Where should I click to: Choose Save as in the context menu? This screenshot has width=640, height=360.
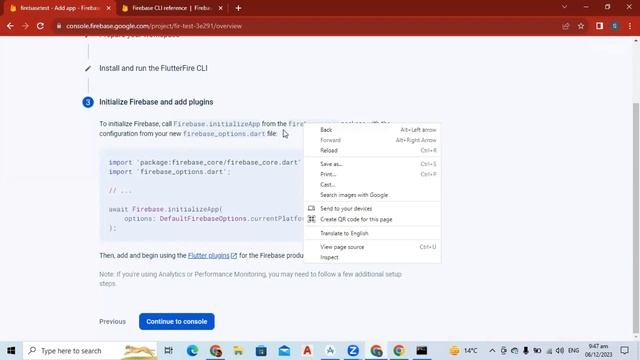point(372,164)
